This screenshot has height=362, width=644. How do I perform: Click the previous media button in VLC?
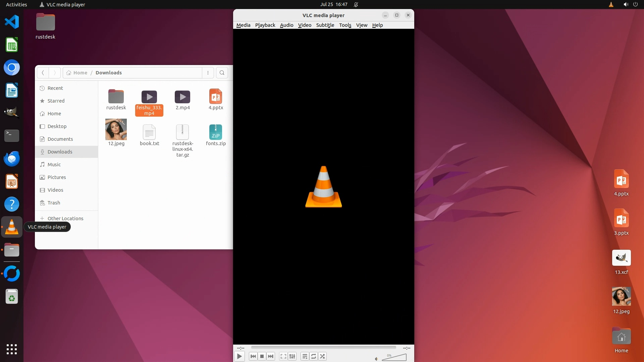click(253, 356)
